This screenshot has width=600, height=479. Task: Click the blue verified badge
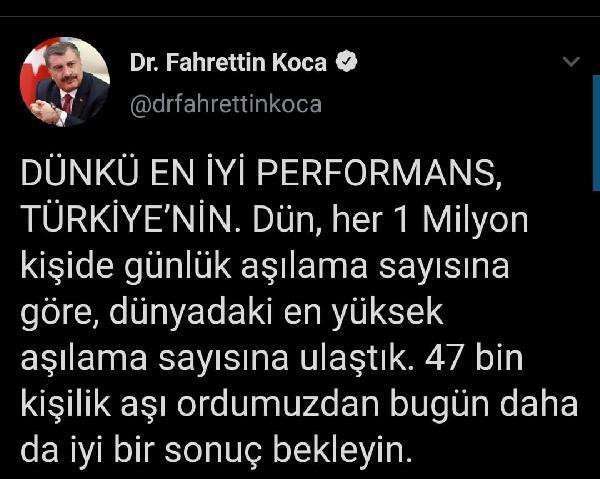347,61
